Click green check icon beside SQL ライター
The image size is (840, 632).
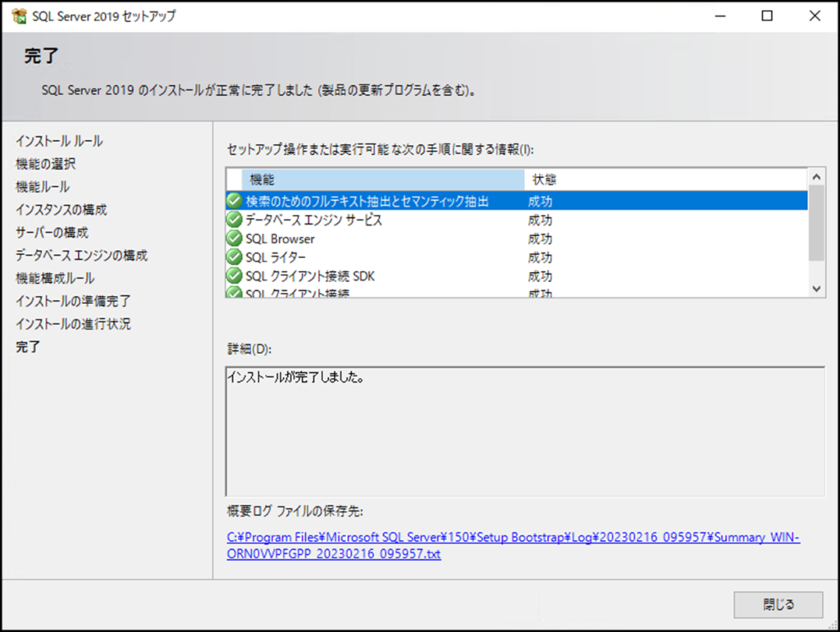[x=234, y=257]
